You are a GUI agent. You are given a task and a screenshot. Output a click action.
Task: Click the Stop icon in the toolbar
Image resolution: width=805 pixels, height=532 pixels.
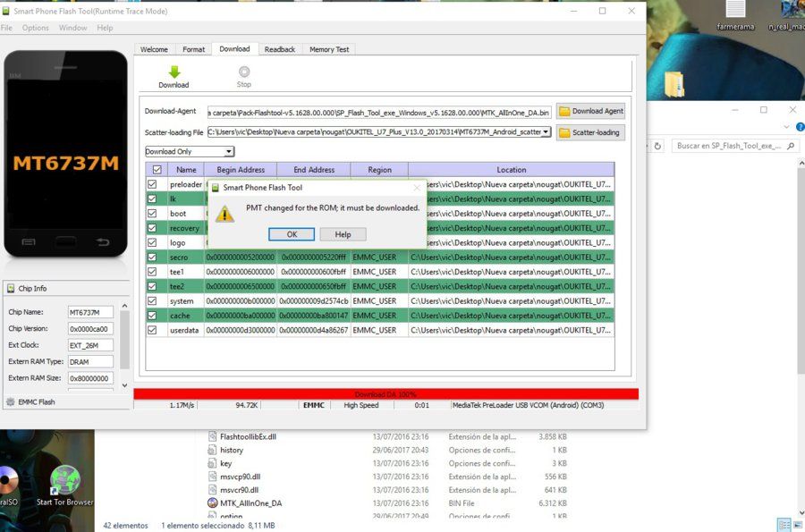[244, 72]
